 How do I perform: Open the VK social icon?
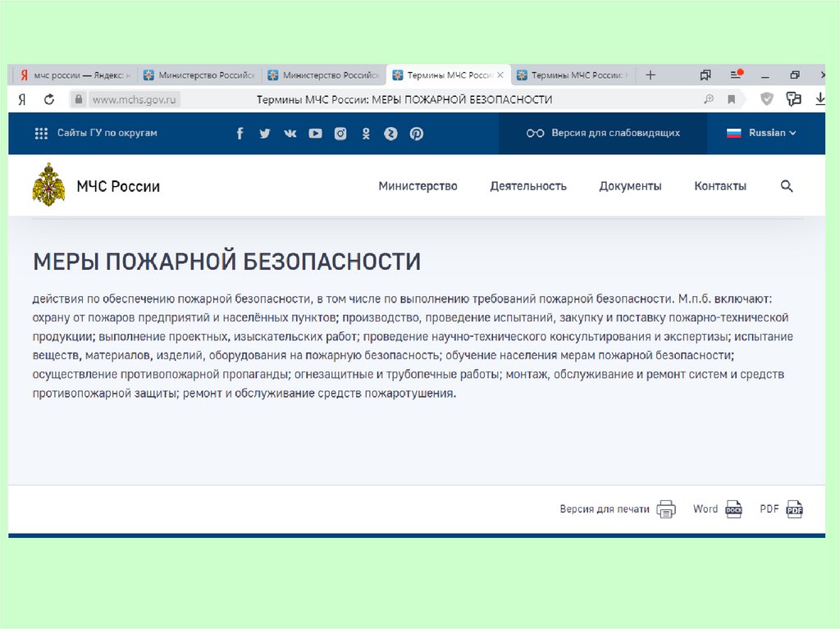click(x=290, y=134)
